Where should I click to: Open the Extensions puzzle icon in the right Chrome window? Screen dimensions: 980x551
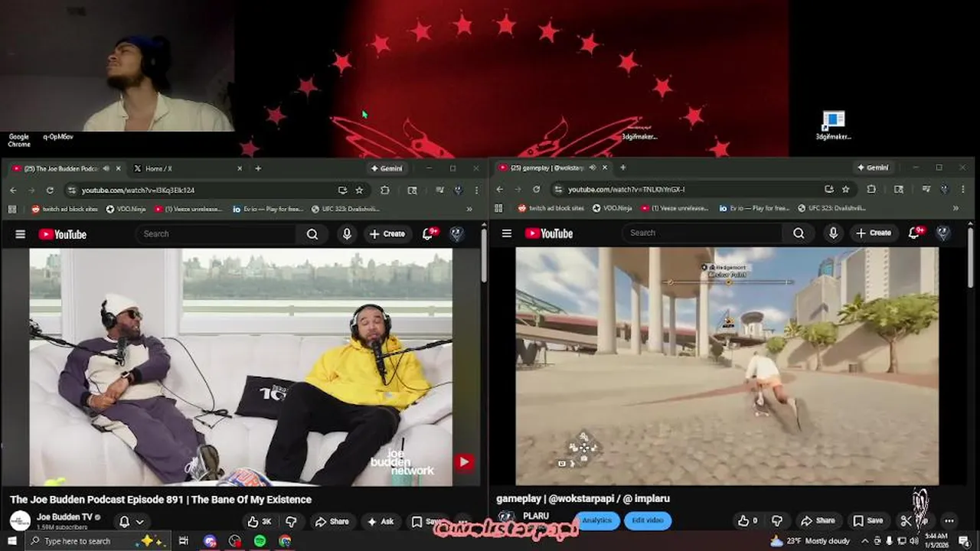tap(871, 189)
